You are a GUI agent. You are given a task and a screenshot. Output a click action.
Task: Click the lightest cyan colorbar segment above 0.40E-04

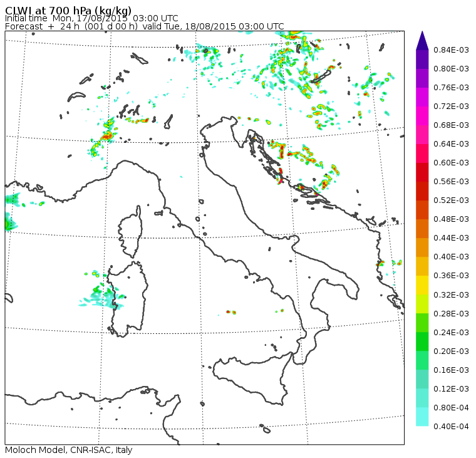[422, 417]
